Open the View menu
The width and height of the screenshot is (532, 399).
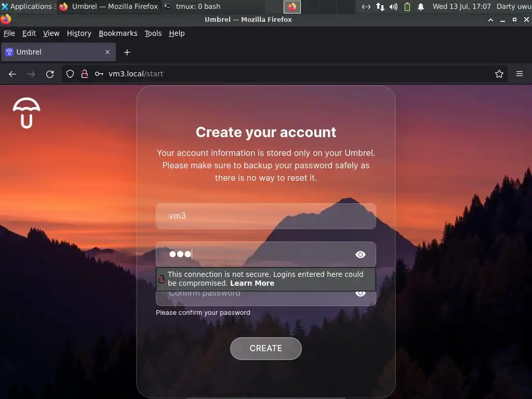tap(51, 33)
